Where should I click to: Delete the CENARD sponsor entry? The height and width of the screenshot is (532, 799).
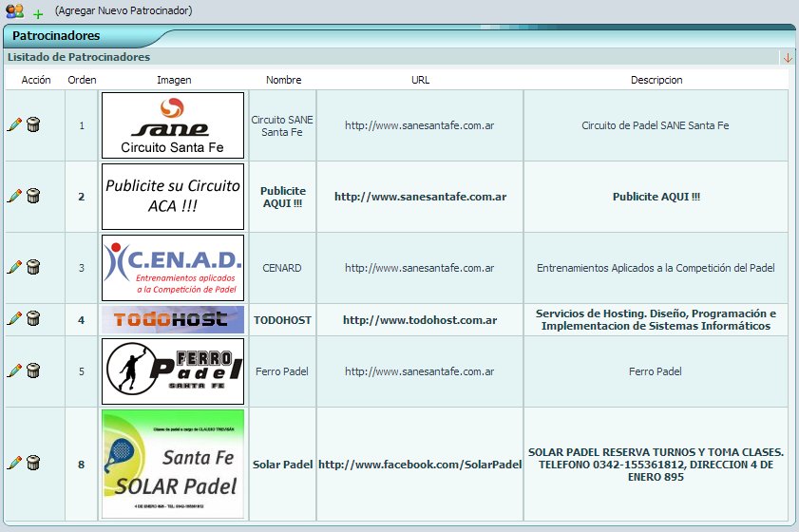pyautogui.click(x=33, y=267)
